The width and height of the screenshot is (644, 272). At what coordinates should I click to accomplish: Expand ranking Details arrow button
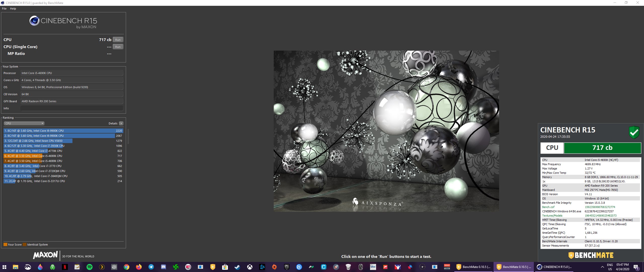121,123
